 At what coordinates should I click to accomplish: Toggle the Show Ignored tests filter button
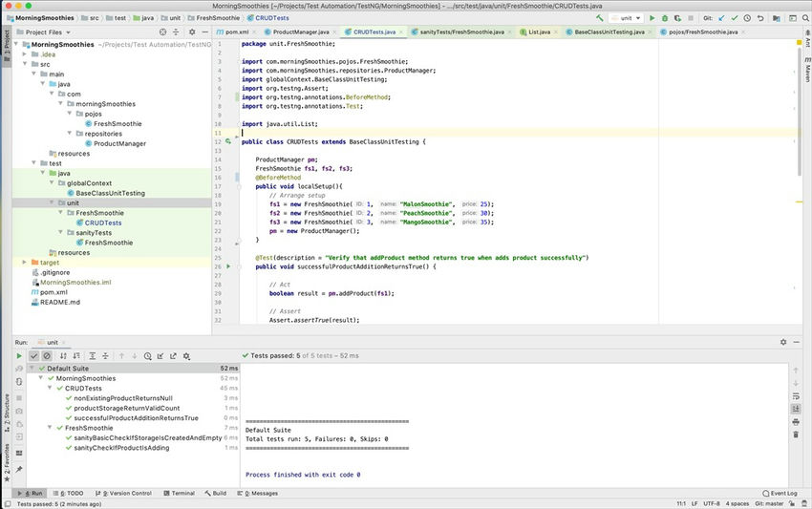47,356
